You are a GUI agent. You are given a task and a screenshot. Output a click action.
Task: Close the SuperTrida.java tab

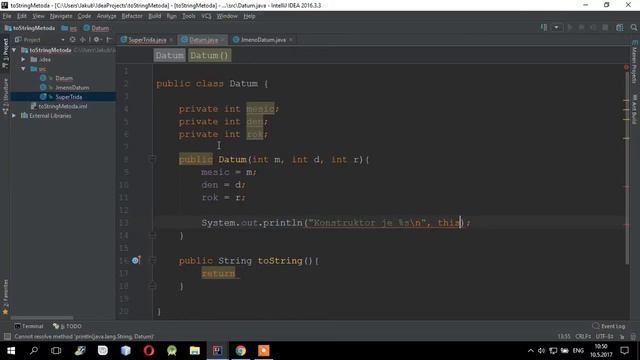pos(171,40)
